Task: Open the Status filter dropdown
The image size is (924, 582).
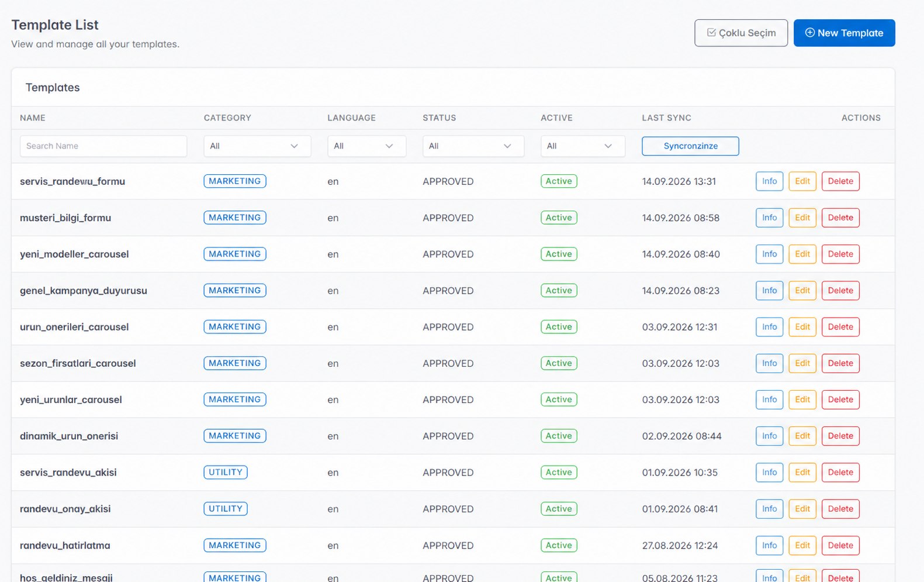Action: (x=473, y=146)
